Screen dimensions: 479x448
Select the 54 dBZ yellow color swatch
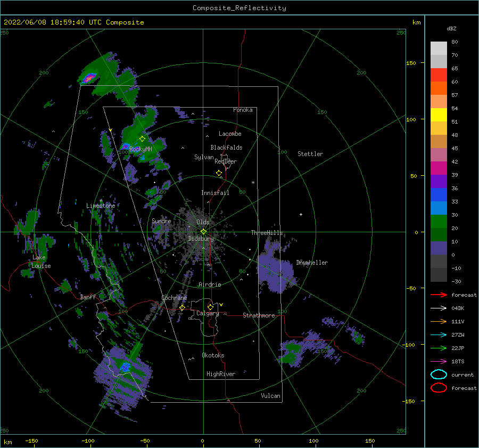pos(439,115)
